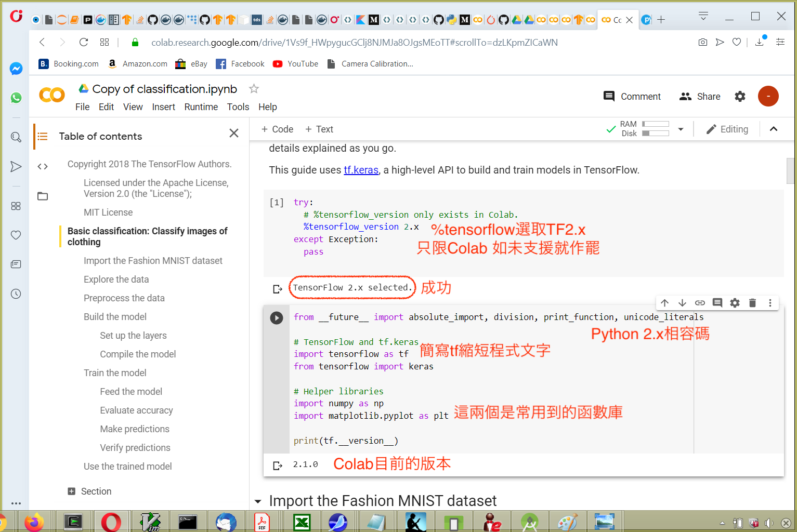Screen dimensions: 797x532
Task: Open the taskbar volume speaker icon
Action: click(768, 523)
